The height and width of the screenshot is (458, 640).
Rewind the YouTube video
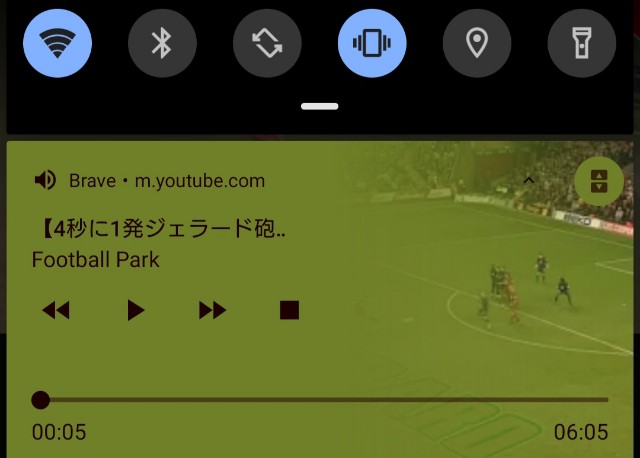(x=56, y=310)
